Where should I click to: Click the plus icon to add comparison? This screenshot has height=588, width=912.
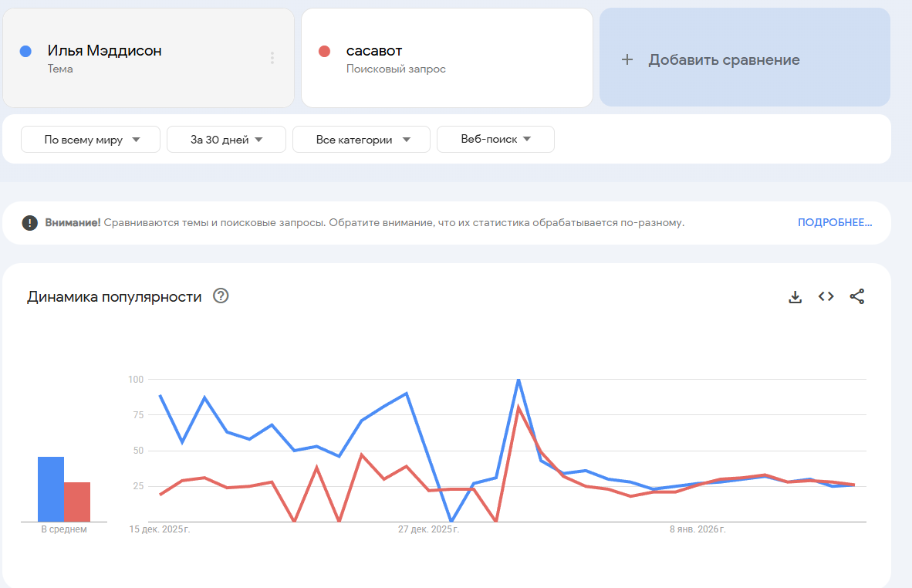[627, 59]
